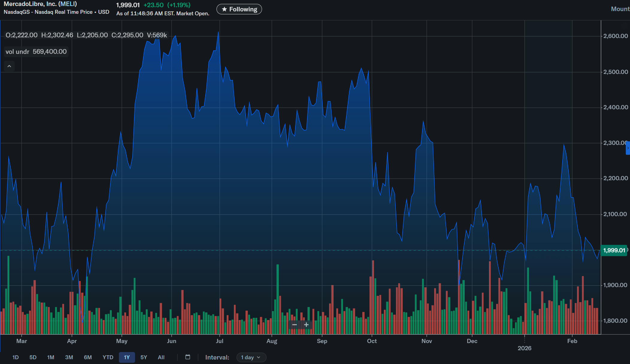This screenshot has width=630, height=364.
Task: Open the calendar date range picker
Action: [188, 357]
